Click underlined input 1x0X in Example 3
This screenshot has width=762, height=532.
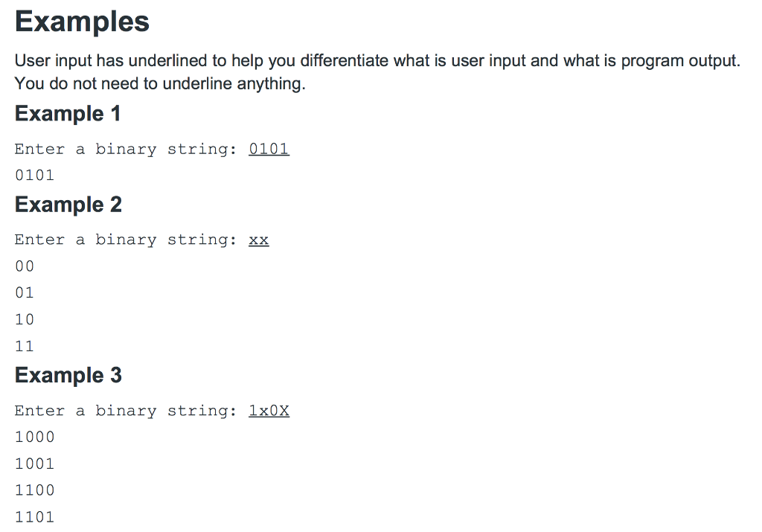tap(269, 411)
